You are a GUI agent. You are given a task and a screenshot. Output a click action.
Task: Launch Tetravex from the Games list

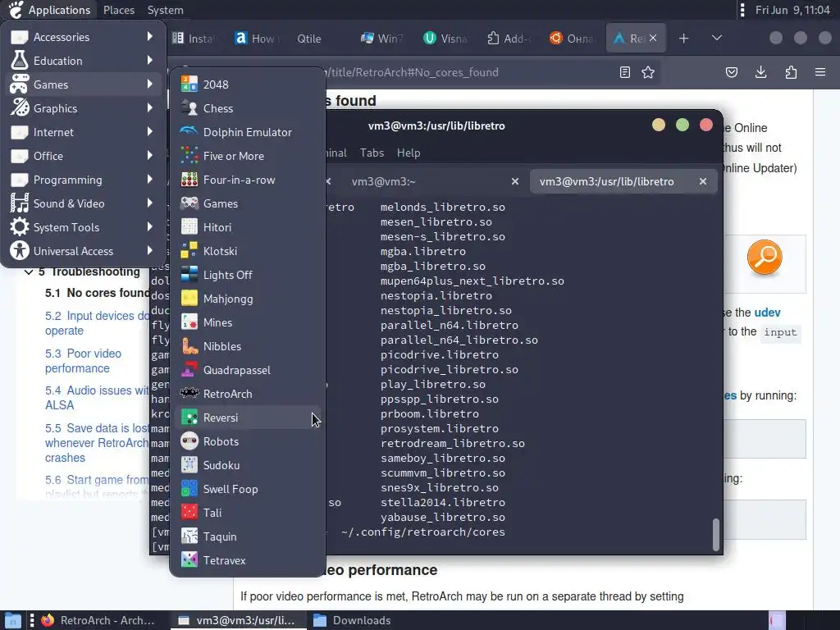pyautogui.click(x=248, y=560)
